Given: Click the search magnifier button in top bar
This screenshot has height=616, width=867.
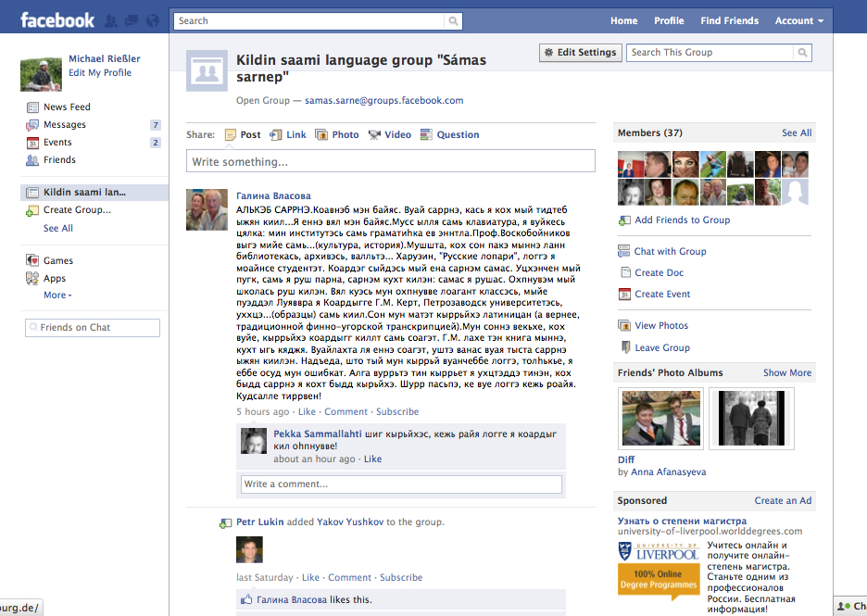Looking at the screenshot, I should (x=453, y=21).
